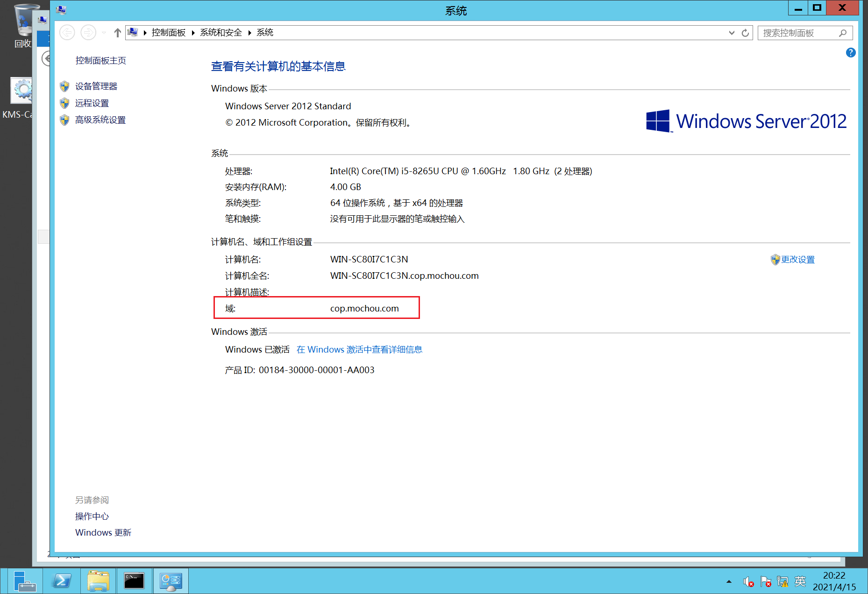Open Action Center (操作中心) link
The image size is (868, 594).
point(92,516)
